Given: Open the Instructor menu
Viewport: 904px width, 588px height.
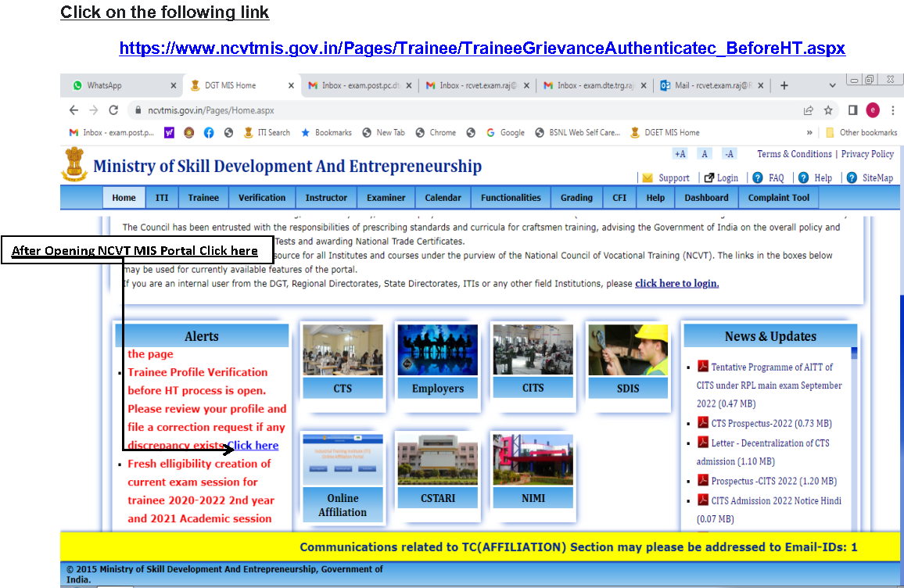Looking at the screenshot, I should click(326, 198).
